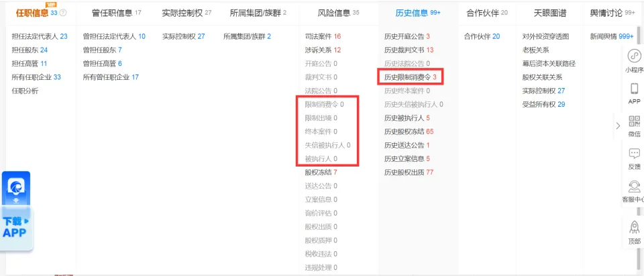Open 担任法定代表人 23 link
Viewport: 644px width, 276px height.
(39, 36)
